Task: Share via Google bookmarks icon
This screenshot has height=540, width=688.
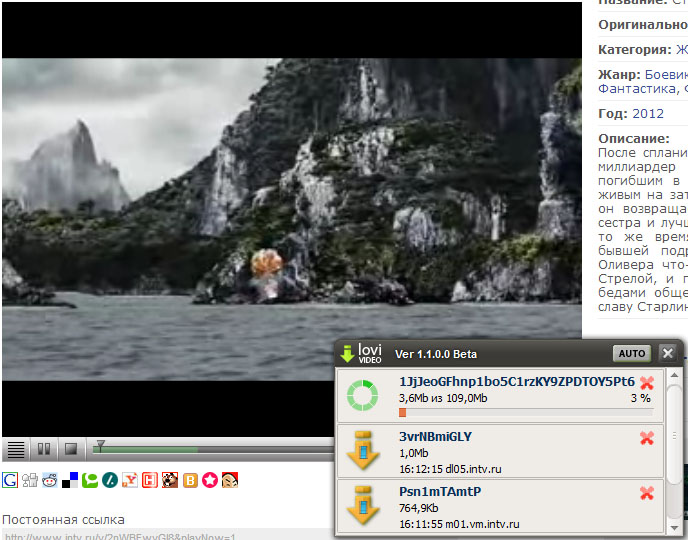Action: [10, 480]
